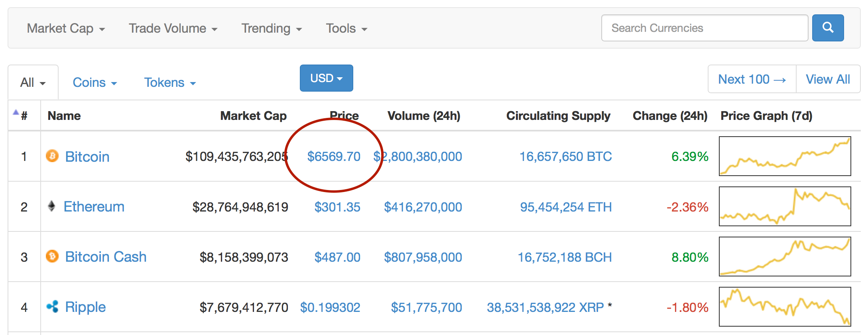Switch to the Tokens tab

(x=170, y=82)
